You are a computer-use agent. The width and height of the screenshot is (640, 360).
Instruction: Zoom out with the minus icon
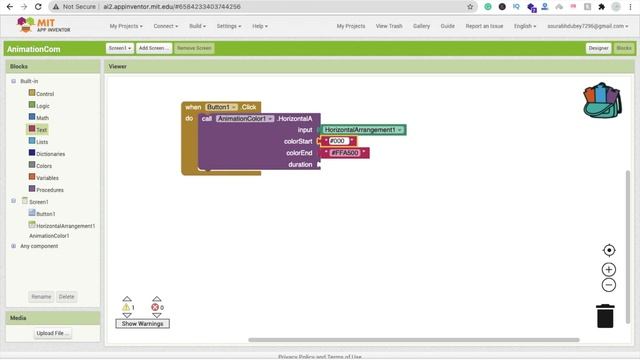[609, 285]
